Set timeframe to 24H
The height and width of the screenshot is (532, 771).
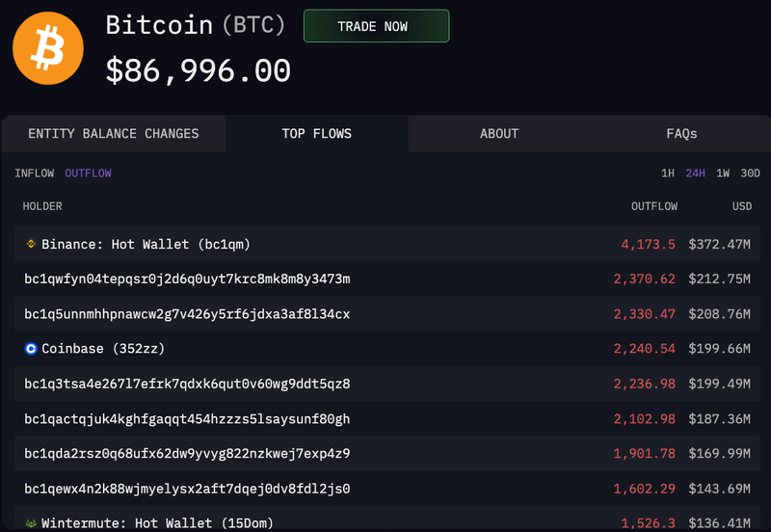pos(695,173)
